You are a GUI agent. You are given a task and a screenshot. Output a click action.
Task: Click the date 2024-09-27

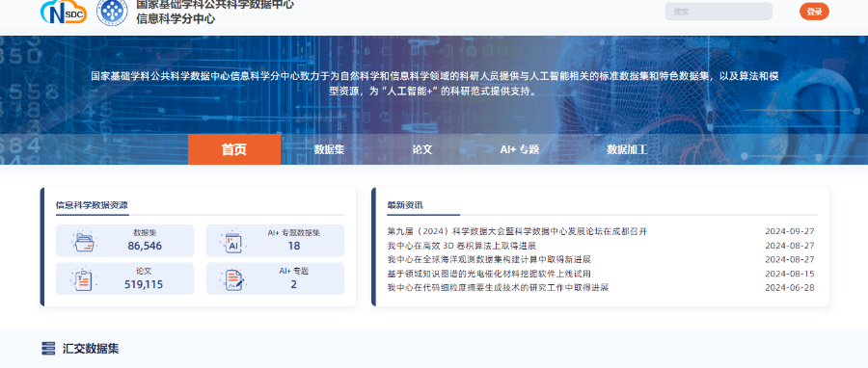[x=790, y=231]
